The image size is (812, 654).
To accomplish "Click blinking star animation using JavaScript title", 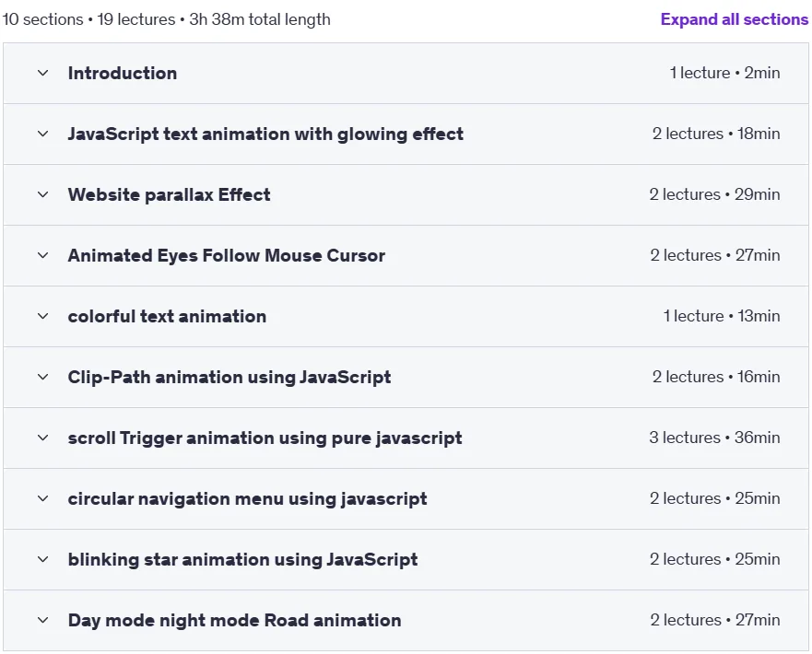I will tap(242, 560).
